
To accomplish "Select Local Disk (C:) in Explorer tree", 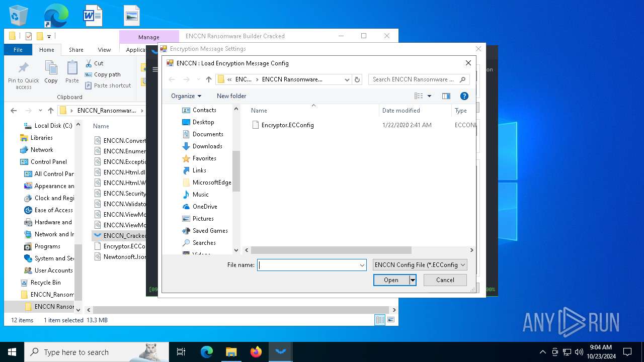I will click(x=48, y=126).
